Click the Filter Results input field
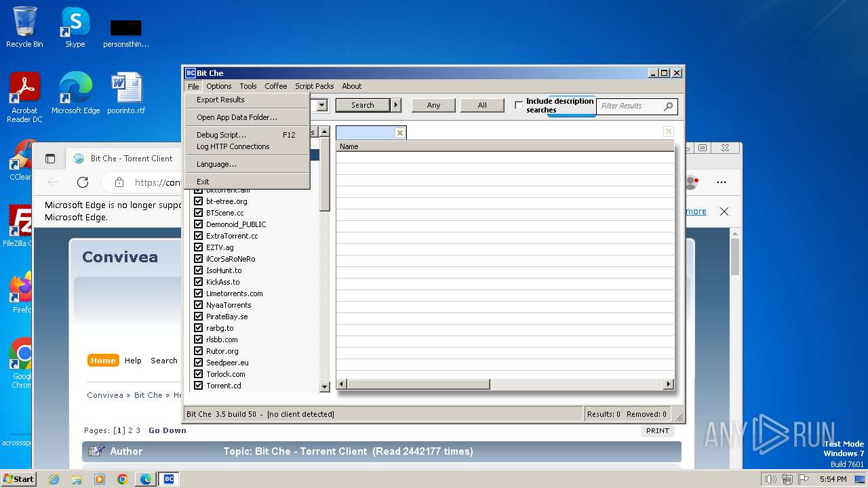This screenshot has height=488, width=868. coord(629,106)
